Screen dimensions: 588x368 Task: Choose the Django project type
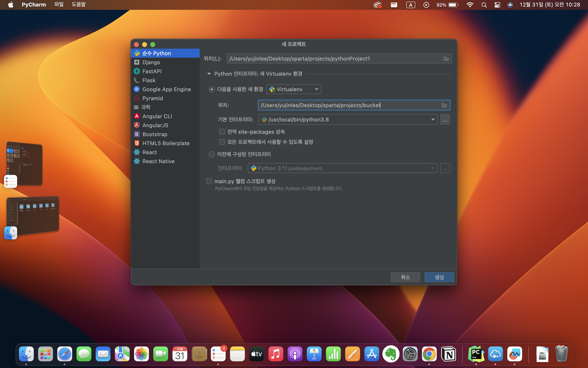pos(165,62)
